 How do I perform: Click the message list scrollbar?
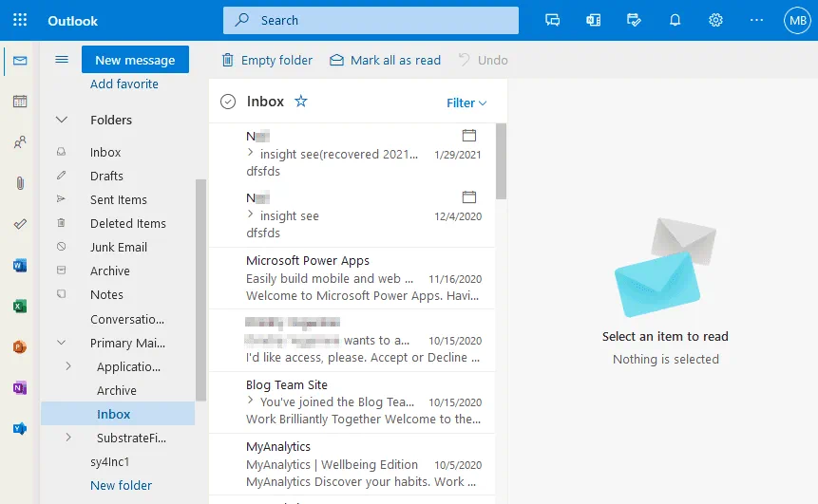tap(501, 161)
